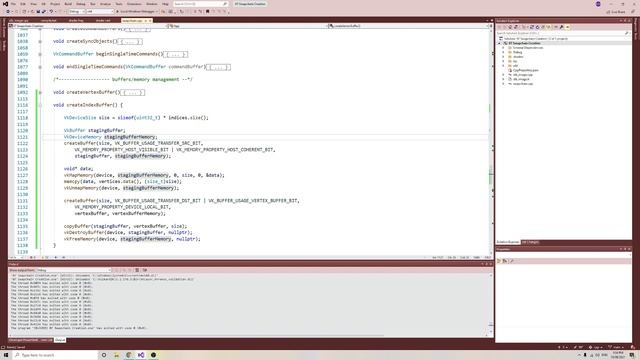Switch to the first editor tab
640x360 pixels.
click(19, 20)
